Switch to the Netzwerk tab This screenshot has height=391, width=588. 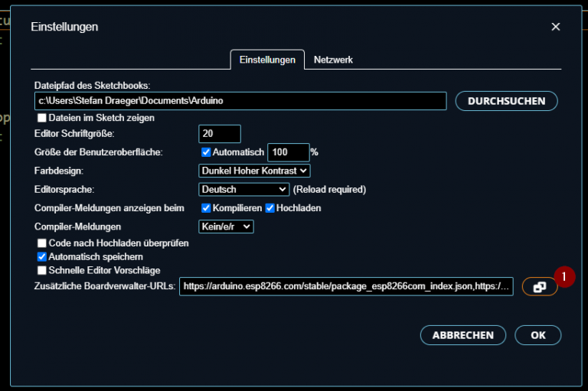[x=333, y=60]
